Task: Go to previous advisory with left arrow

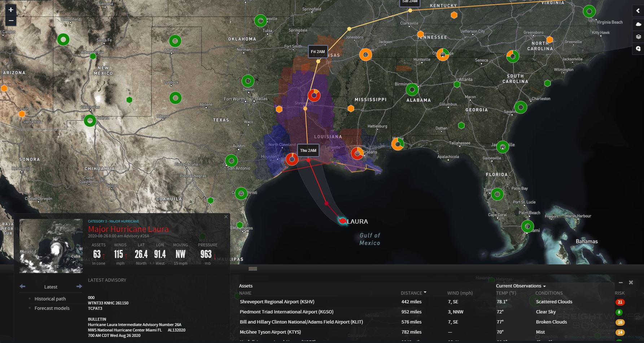Action: pos(22,286)
